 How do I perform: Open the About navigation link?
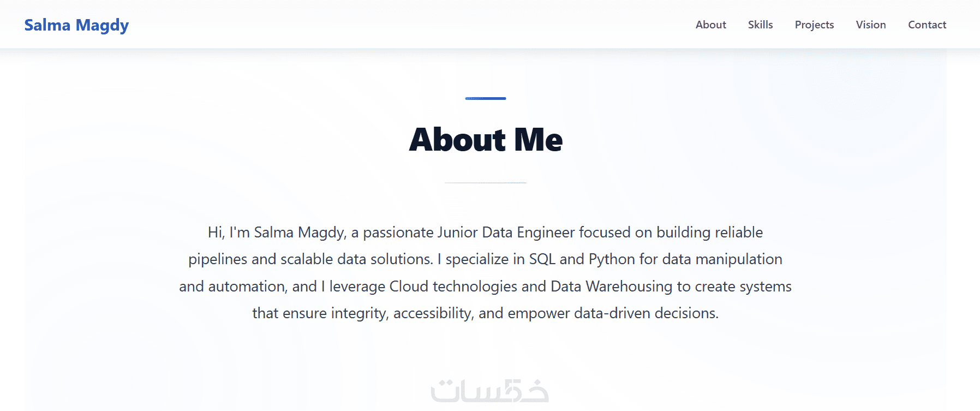point(710,25)
